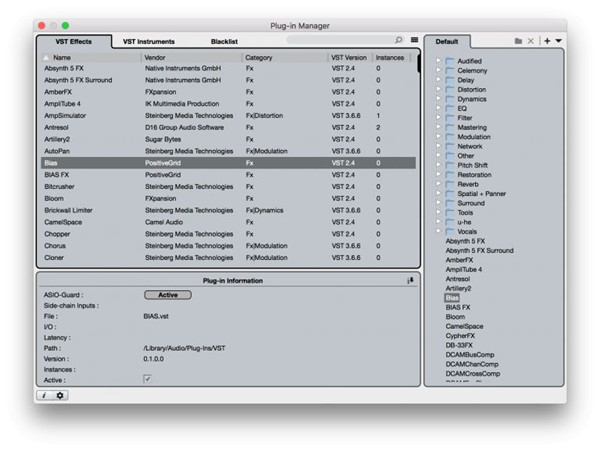Select Antresol in the Default collection
Viewport: 600px width, 451px height.
[458, 279]
